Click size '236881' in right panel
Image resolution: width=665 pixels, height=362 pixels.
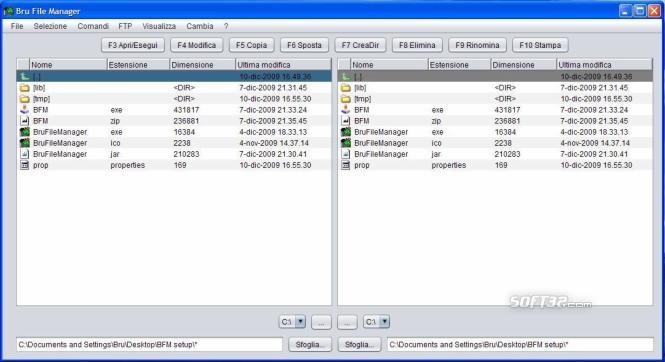pyautogui.click(x=507, y=121)
